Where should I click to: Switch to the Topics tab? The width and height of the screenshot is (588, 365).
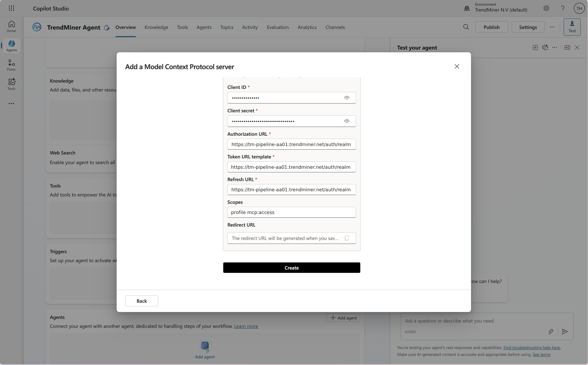227,27
